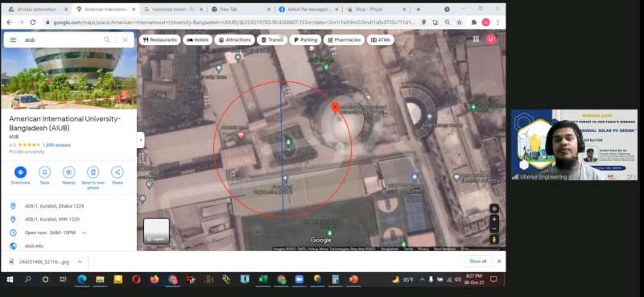This screenshot has width=644, height=297.
Task: Open the Google apps grid icon
Action: [476, 39]
